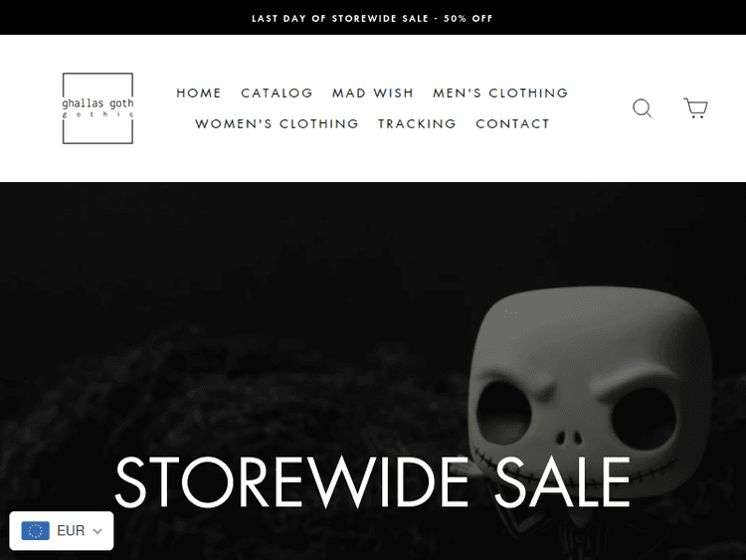Open the search magnifier icon

[642, 108]
